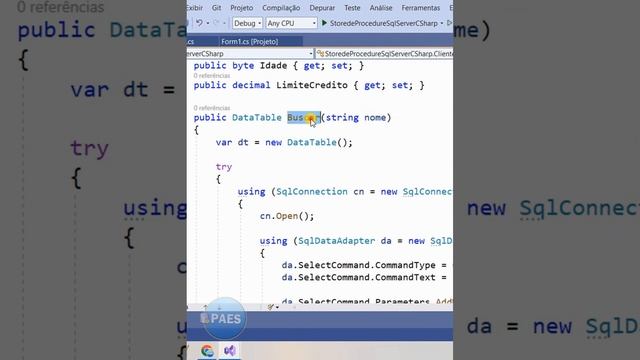The image size is (640, 360).
Task: Open the StoredeProcedureSqlServerCSharp.Cliente type dropdown
Action: [x=385, y=53]
